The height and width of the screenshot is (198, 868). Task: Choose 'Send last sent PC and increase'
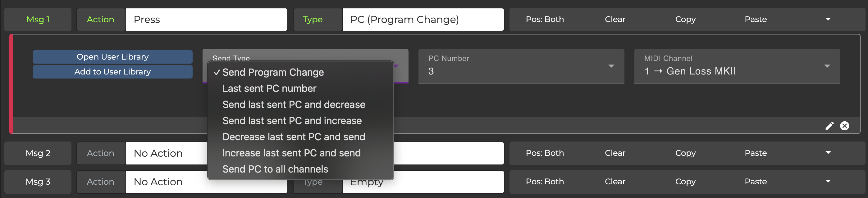point(292,121)
